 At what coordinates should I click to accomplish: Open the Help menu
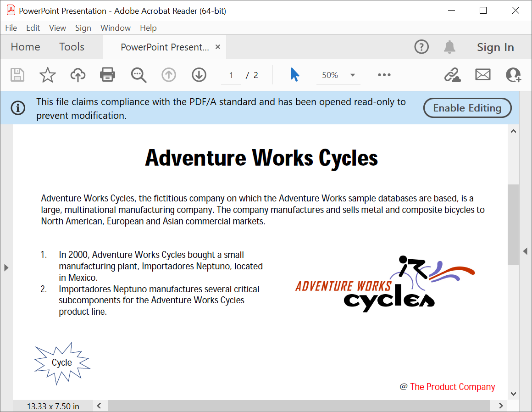pyautogui.click(x=148, y=28)
